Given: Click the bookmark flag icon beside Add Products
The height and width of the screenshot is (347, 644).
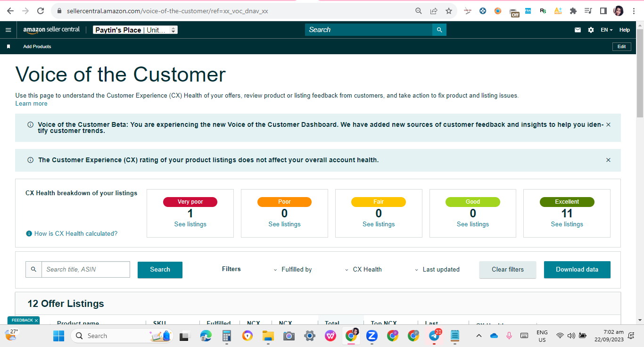Looking at the screenshot, I should (8, 47).
